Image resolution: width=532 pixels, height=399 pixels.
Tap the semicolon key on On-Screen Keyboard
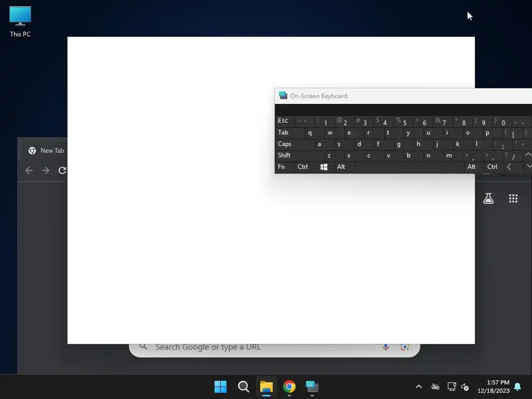tap(502, 144)
